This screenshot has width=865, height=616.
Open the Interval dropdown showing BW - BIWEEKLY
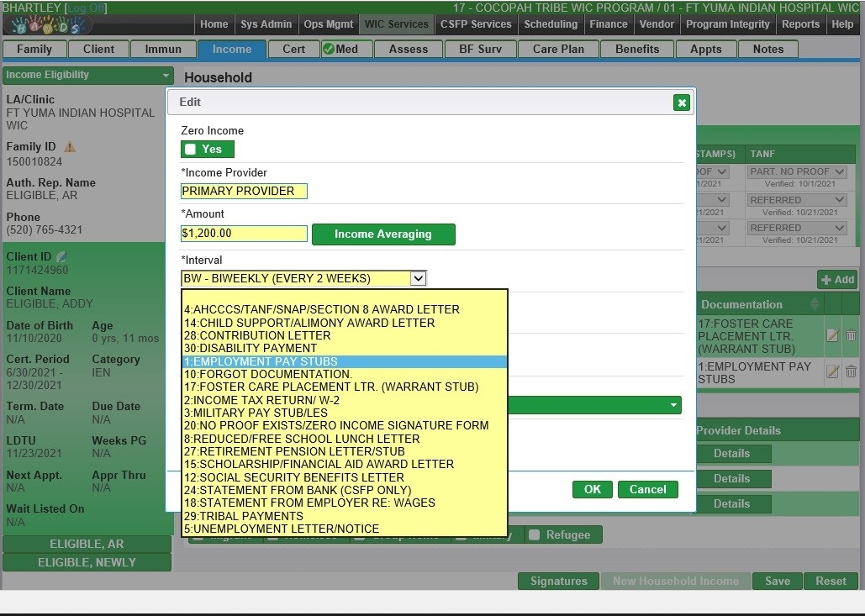pos(303,278)
